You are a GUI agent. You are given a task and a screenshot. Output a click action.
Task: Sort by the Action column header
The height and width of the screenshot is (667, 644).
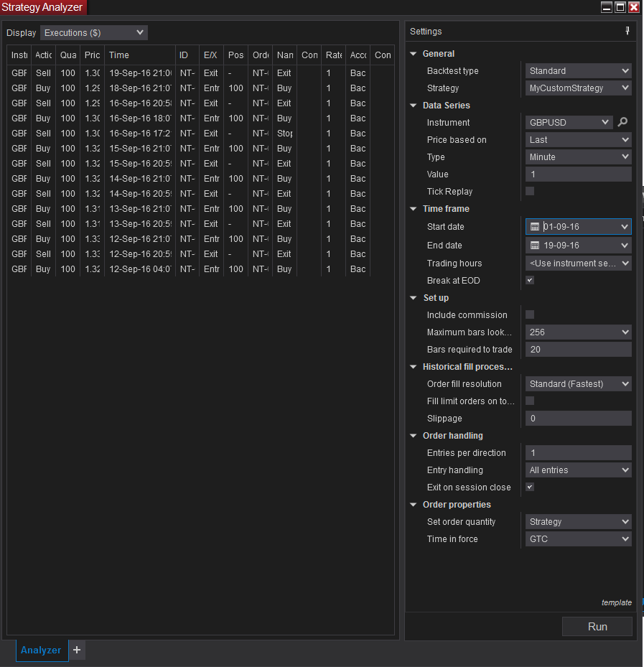[43, 55]
